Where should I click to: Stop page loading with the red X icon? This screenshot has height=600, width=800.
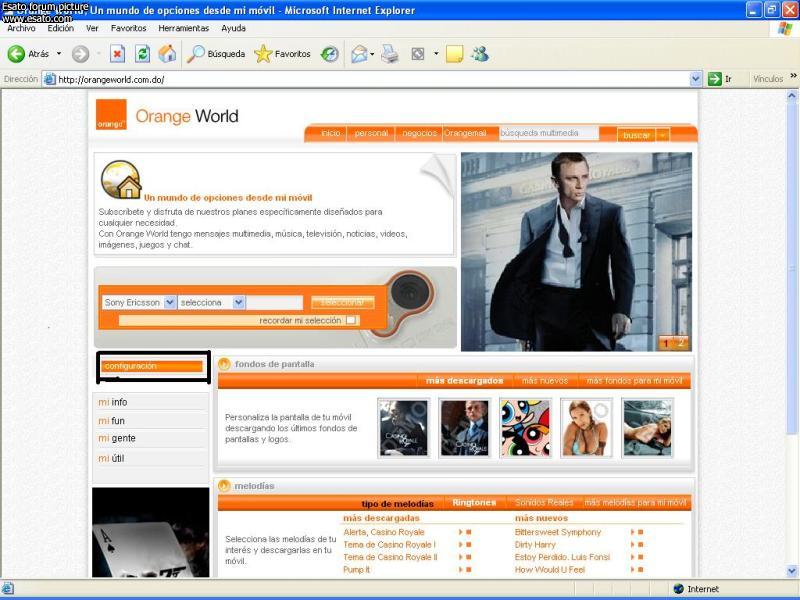pos(117,54)
